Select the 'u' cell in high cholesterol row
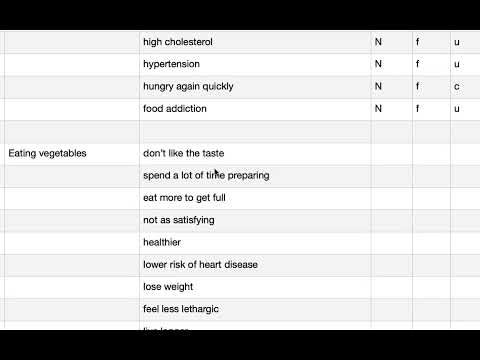480x360 pixels. [465, 42]
